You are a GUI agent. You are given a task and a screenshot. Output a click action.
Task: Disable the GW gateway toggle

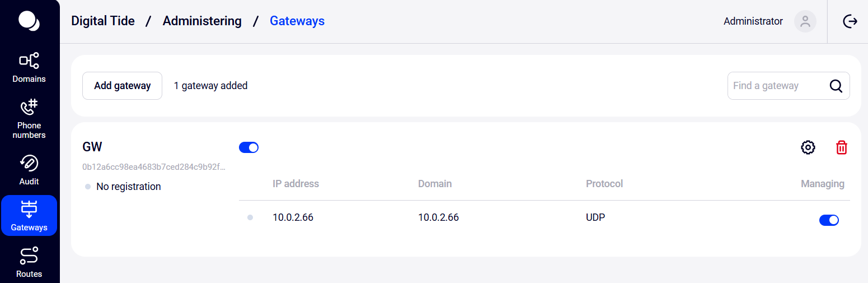(x=248, y=147)
